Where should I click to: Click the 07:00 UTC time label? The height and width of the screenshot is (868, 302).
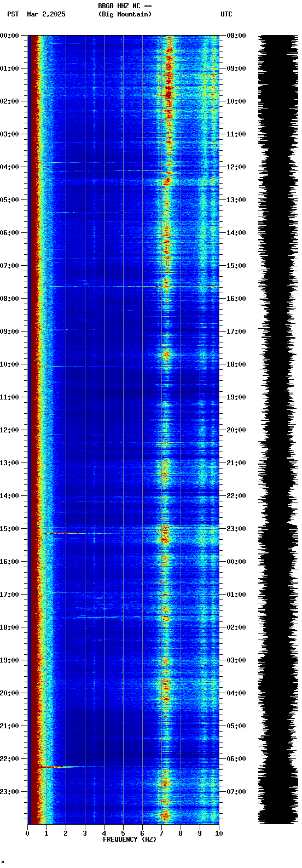[x=236, y=792]
